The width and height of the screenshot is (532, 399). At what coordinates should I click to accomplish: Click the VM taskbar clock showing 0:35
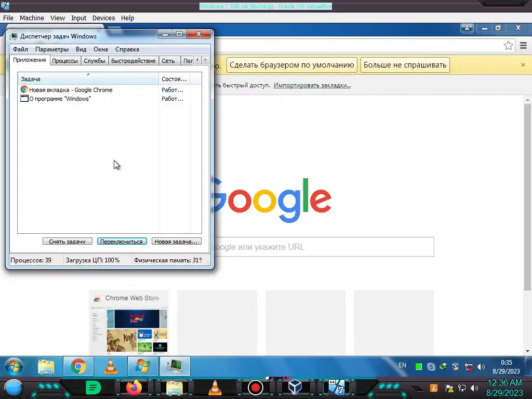[x=506, y=366]
